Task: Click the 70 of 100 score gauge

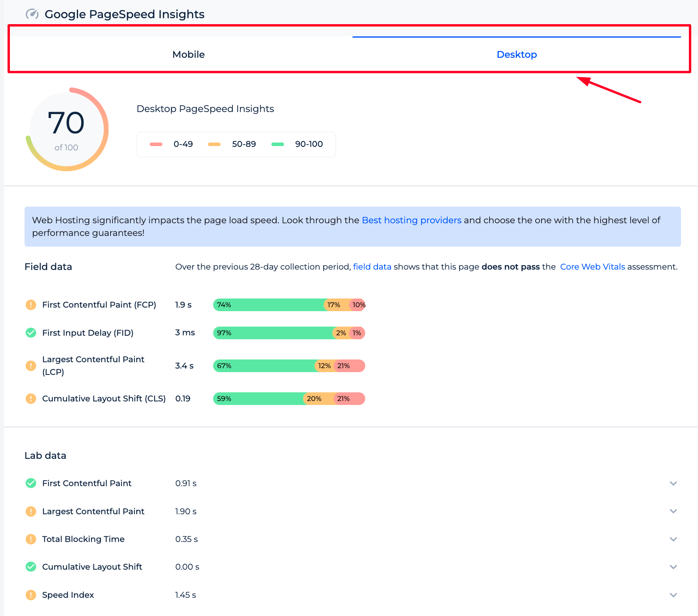Action: [67, 129]
